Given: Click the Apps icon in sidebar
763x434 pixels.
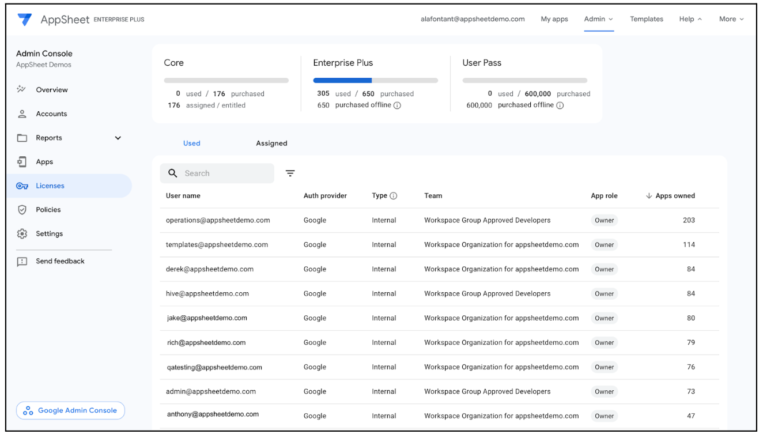Looking at the screenshot, I should click(x=22, y=162).
